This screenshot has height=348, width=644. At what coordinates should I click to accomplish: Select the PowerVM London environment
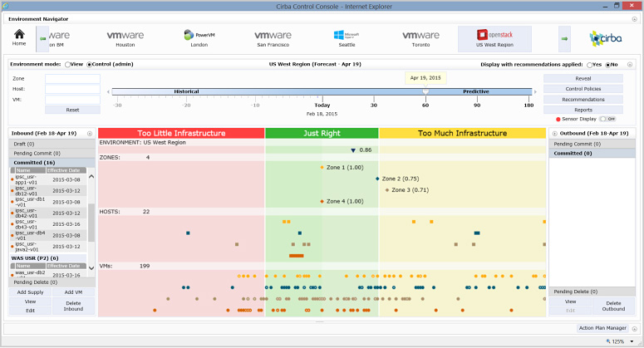pyautogui.click(x=199, y=38)
